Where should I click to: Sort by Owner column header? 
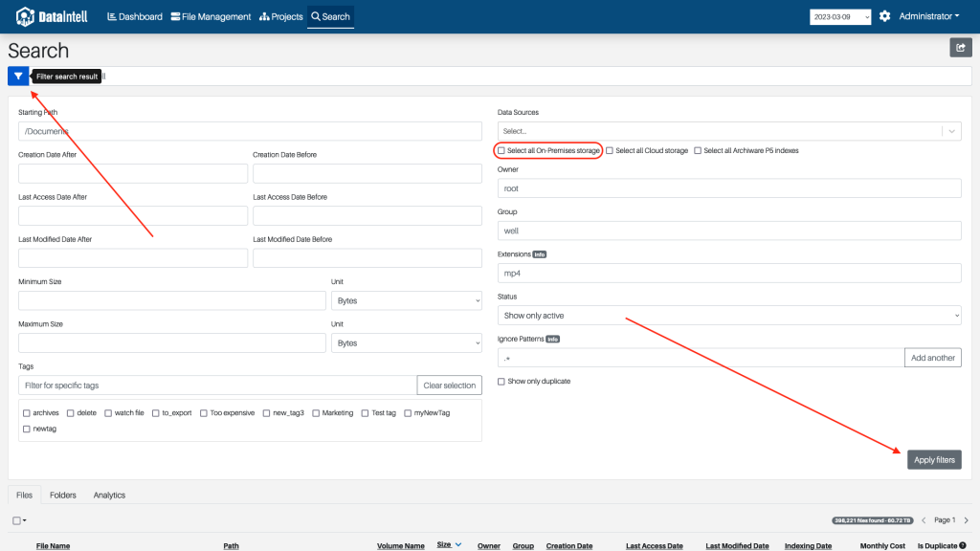489,545
